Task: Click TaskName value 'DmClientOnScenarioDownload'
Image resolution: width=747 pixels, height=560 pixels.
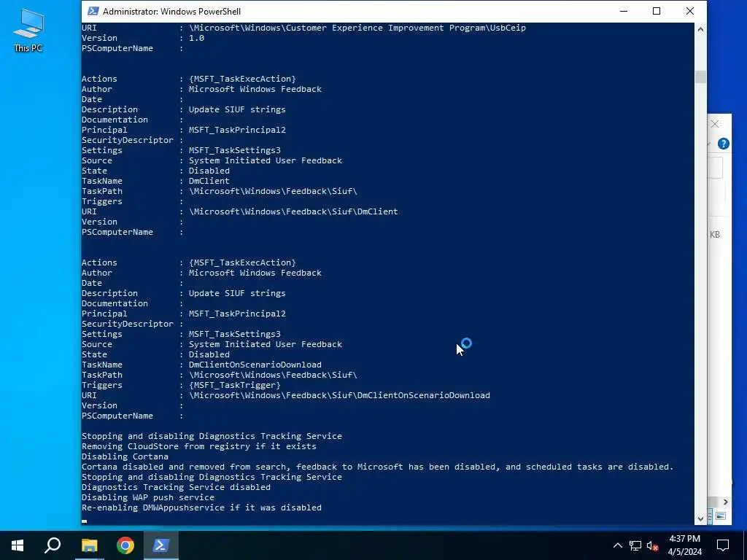Action: pyautogui.click(x=255, y=365)
